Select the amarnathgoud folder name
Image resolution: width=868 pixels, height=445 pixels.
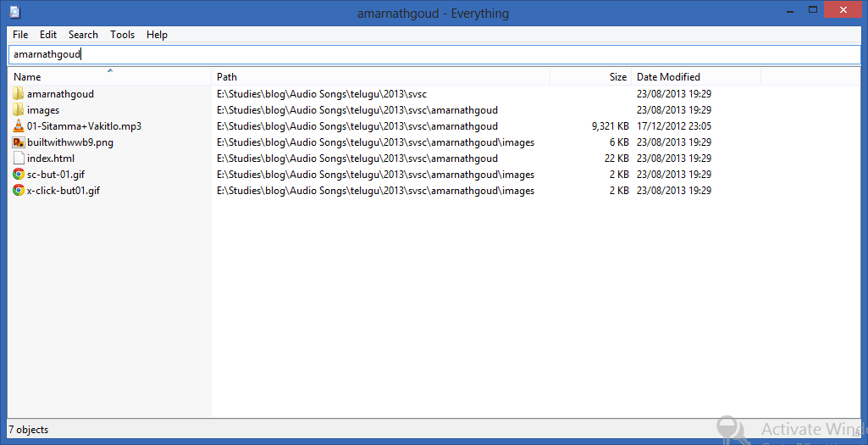coord(60,93)
